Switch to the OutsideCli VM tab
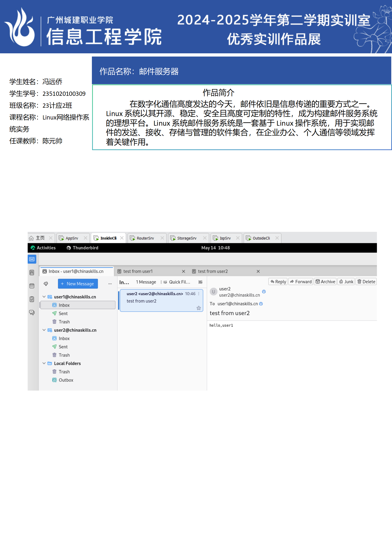The width and height of the screenshot is (392, 554). tap(261, 238)
